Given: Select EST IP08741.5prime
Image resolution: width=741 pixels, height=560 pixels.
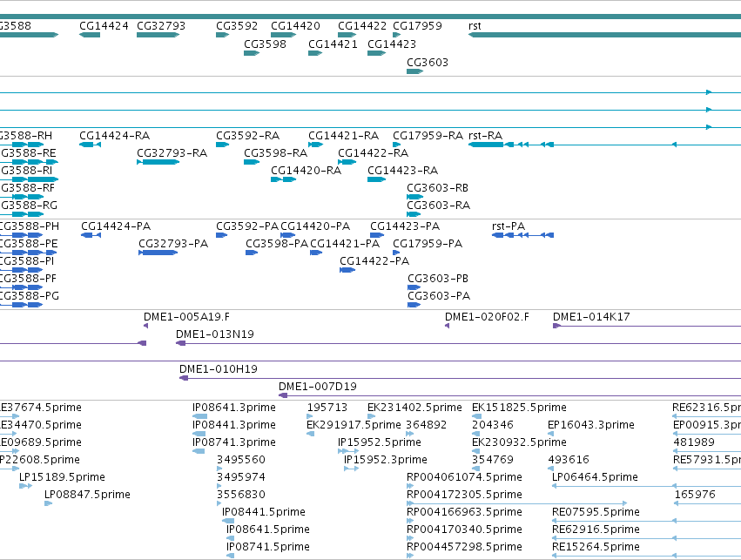Looking at the screenshot, I should [x=268, y=548].
